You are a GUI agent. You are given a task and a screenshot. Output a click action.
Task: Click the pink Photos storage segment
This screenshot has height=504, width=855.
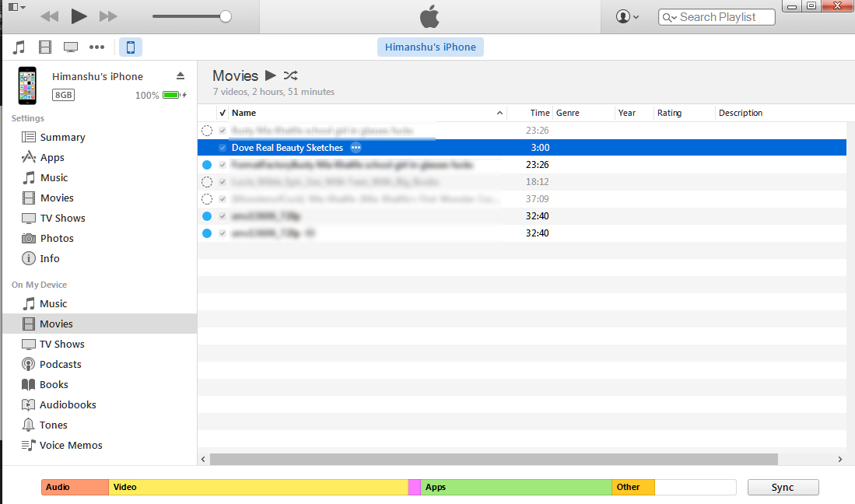pos(415,487)
